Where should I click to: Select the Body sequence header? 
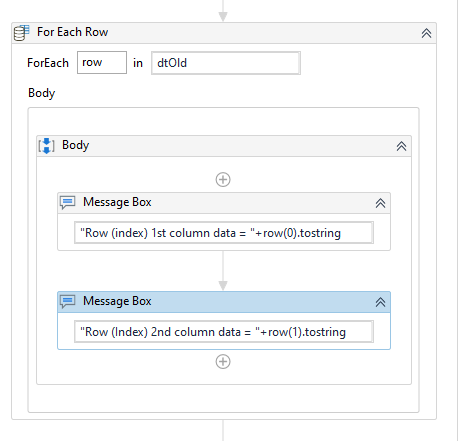point(224,146)
